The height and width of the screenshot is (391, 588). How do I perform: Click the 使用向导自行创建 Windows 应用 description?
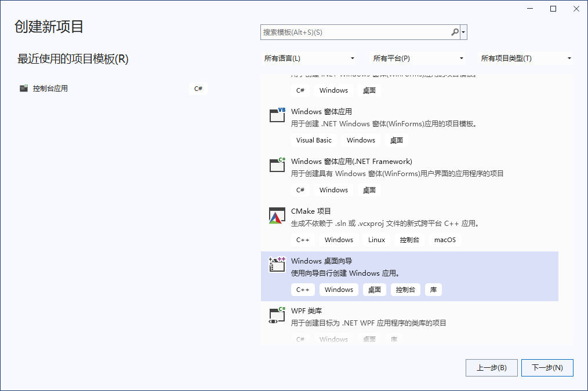[x=346, y=273]
